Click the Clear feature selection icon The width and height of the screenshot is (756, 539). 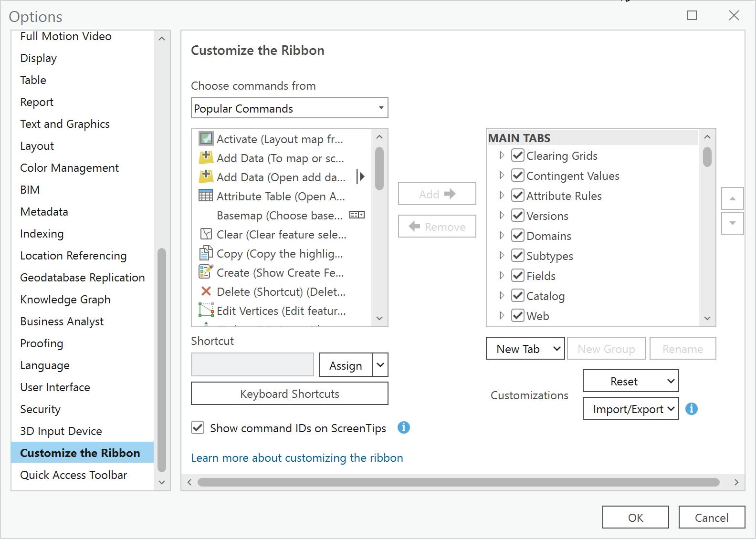coord(206,234)
